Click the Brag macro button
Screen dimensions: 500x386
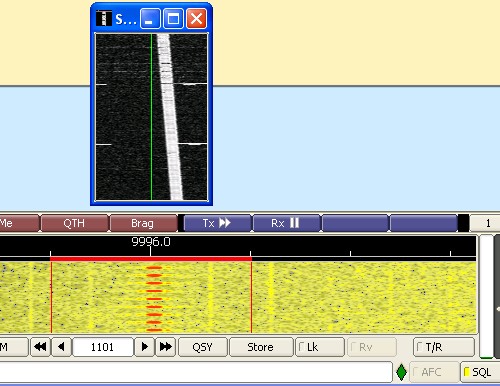tap(143, 223)
